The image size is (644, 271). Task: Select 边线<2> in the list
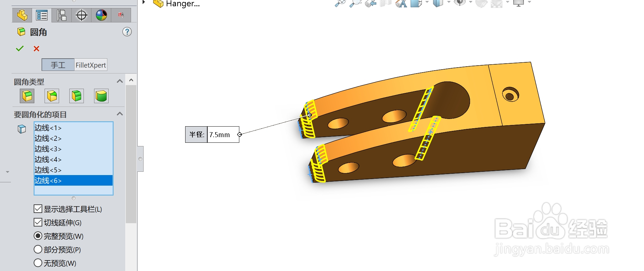coord(74,138)
